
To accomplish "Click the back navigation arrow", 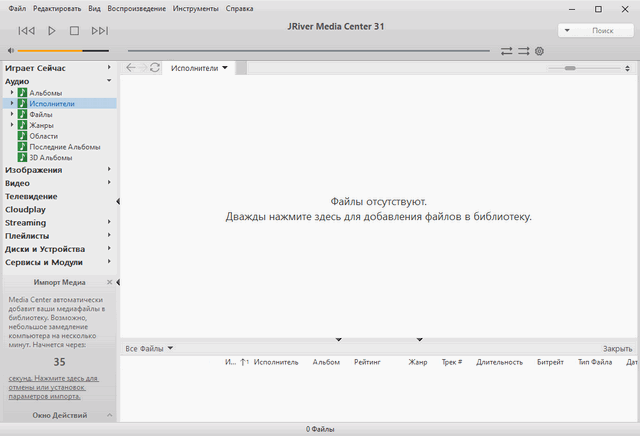I will [130, 68].
